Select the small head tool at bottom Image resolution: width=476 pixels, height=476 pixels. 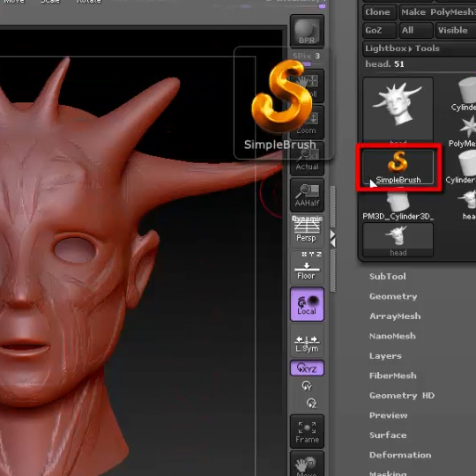coord(398,240)
